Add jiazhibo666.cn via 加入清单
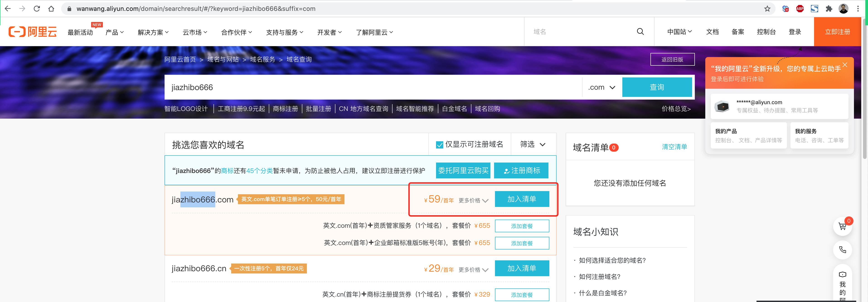Image resolution: width=868 pixels, height=302 pixels. tap(522, 268)
